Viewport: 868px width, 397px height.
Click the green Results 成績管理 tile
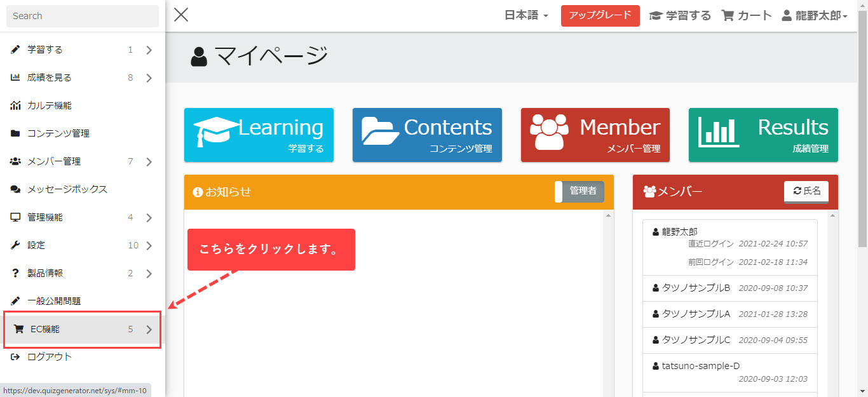click(x=763, y=135)
